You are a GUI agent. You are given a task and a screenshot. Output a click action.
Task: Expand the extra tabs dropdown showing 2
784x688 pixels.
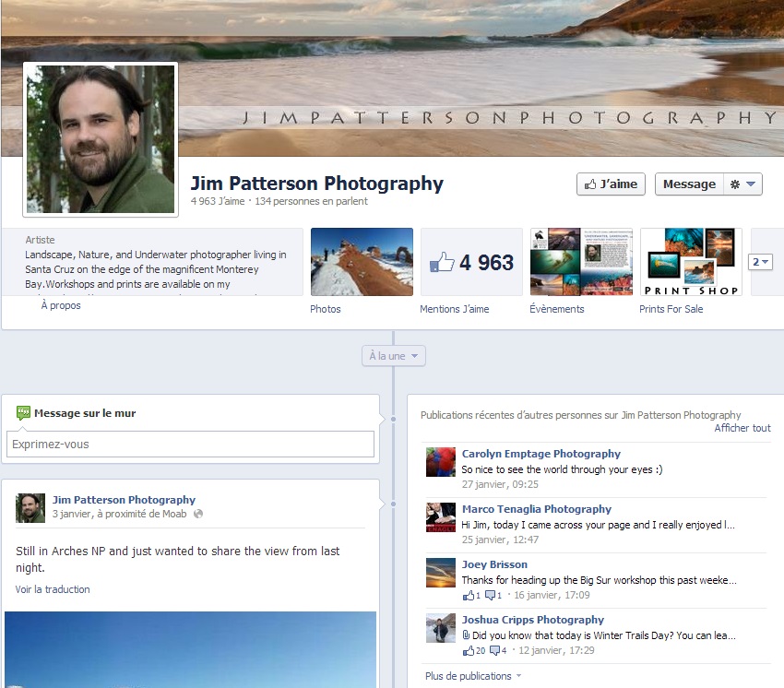tap(760, 262)
